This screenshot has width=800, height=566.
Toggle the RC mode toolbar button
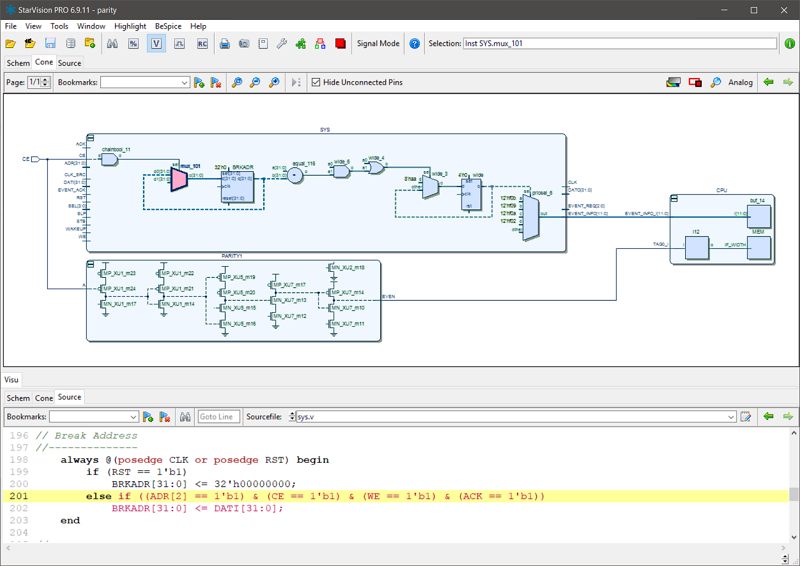[x=203, y=44]
